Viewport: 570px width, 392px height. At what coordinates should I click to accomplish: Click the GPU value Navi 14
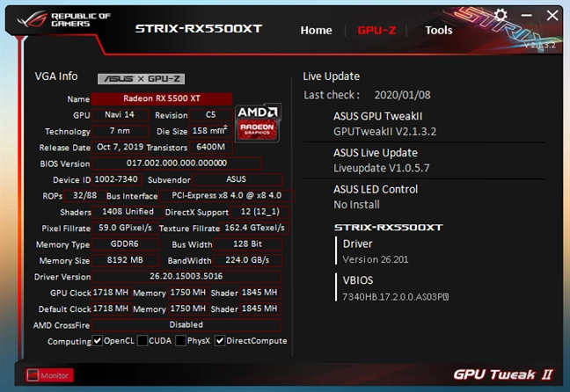(120, 115)
